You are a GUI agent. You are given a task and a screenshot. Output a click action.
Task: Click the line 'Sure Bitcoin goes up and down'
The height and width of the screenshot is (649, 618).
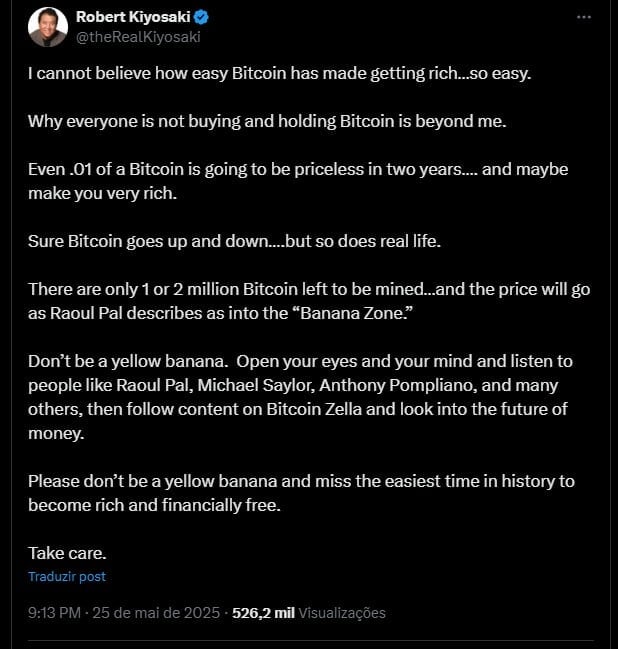tap(234, 241)
